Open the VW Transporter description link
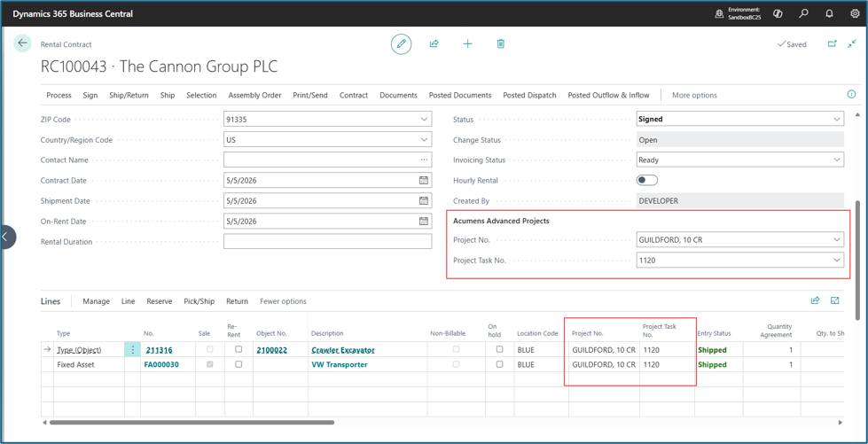Screen dimensions: 868x444 (340, 365)
